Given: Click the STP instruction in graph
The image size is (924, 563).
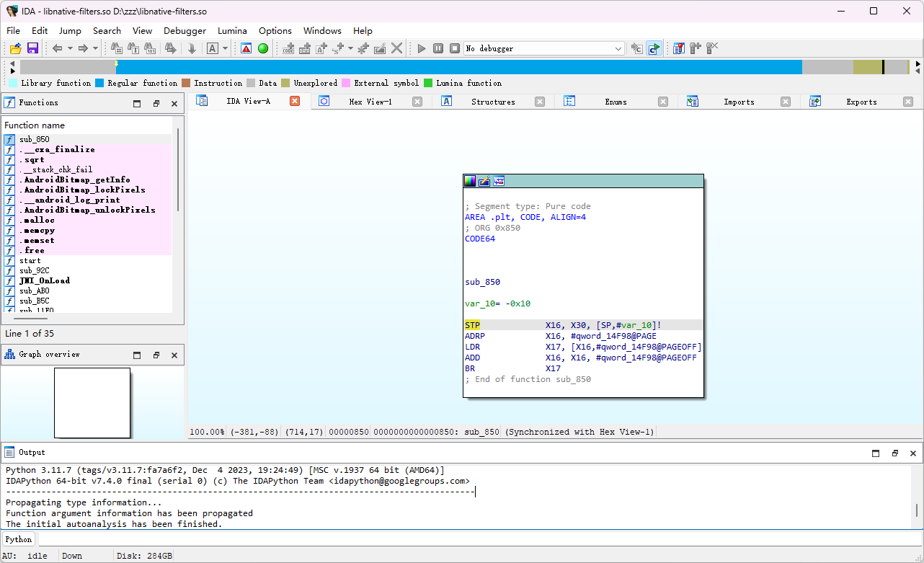Looking at the screenshot, I should (472, 325).
